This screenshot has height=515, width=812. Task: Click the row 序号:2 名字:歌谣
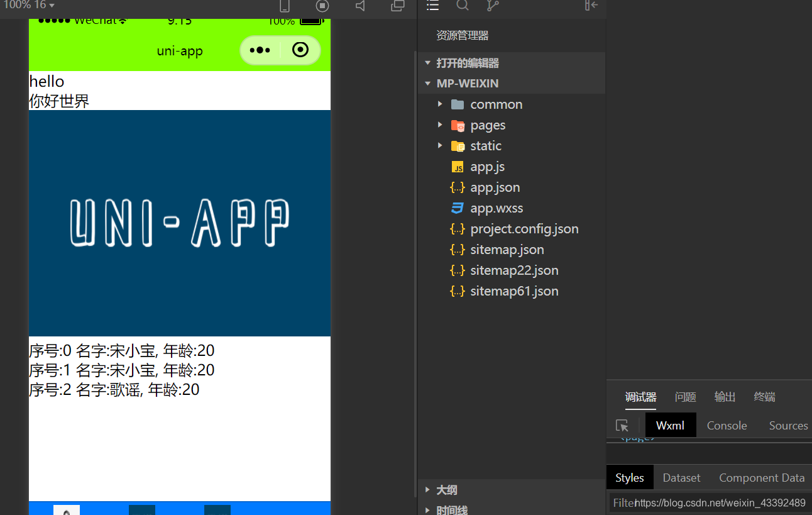click(114, 389)
